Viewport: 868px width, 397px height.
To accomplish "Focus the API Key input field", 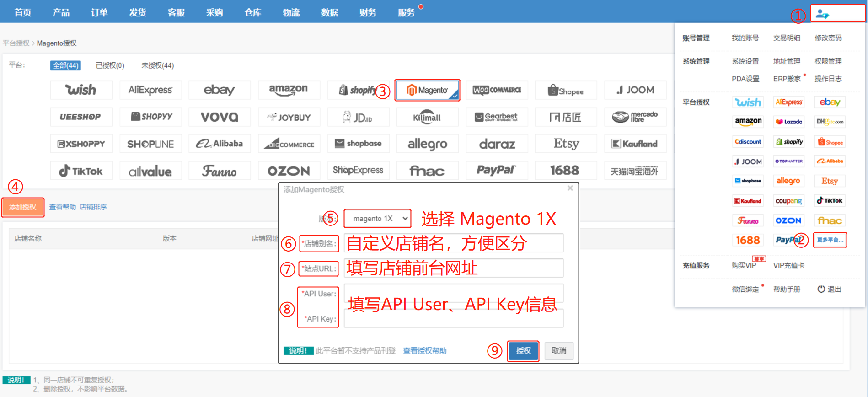I will point(454,319).
